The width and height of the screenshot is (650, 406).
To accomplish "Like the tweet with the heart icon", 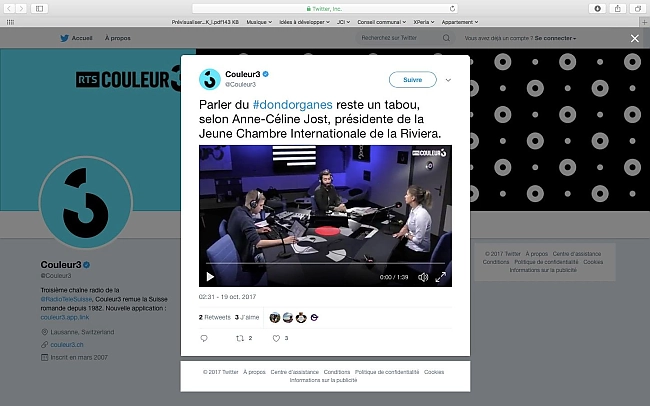I will 276,338.
